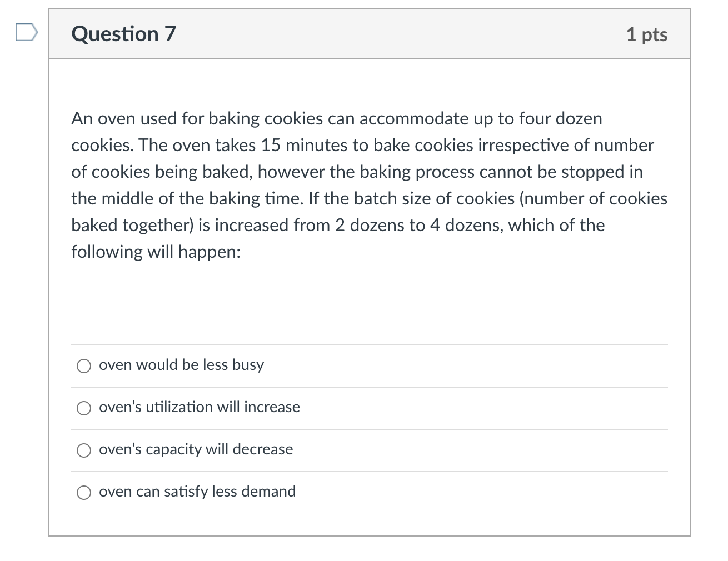
Task: Click the 'oven's utilization will increase' text
Action: [199, 408]
